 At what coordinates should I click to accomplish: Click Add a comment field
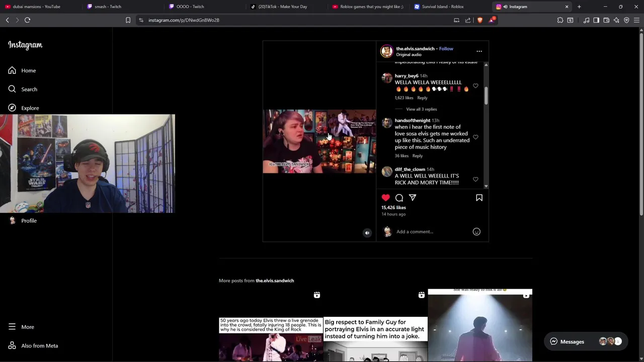point(433,232)
